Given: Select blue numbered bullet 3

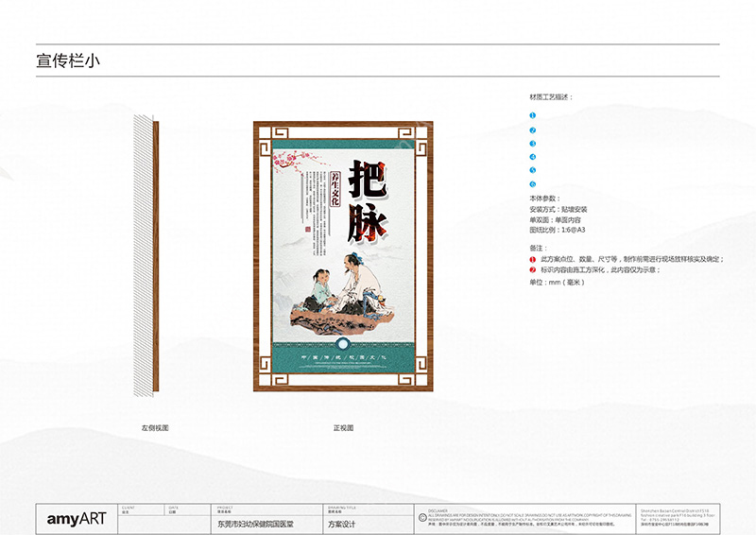Looking at the screenshot, I should (533, 144).
